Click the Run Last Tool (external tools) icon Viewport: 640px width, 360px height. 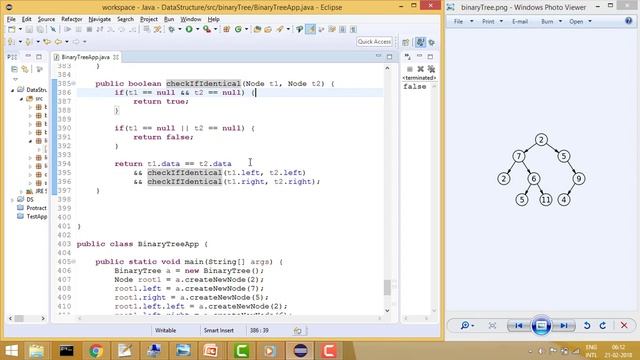click(x=207, y=29)
